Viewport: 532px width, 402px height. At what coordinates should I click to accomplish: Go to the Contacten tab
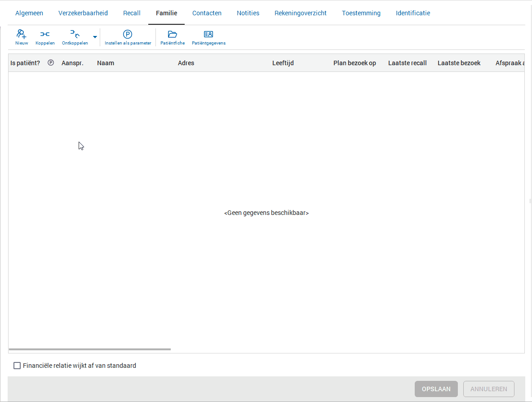tap(207, 13)
